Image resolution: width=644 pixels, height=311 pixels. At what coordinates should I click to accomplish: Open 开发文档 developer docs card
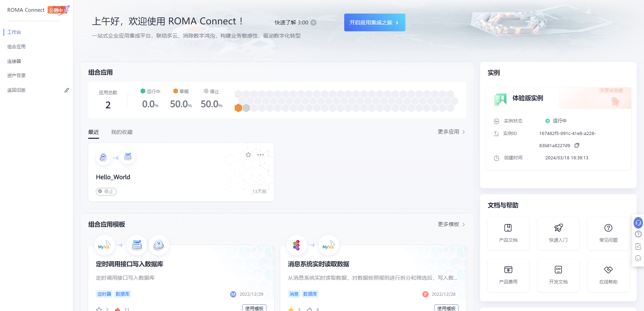(558, 275)
